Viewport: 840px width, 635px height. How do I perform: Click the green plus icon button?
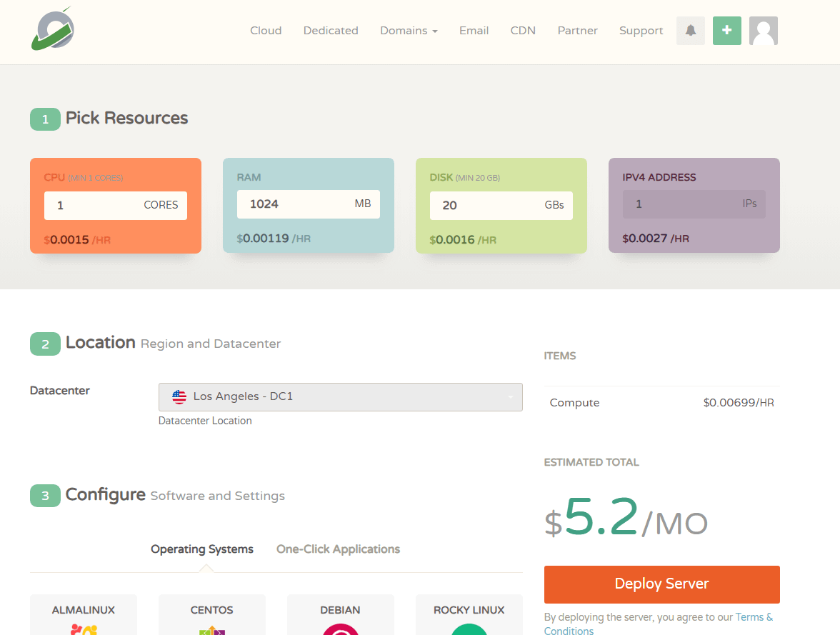point(726,31)
